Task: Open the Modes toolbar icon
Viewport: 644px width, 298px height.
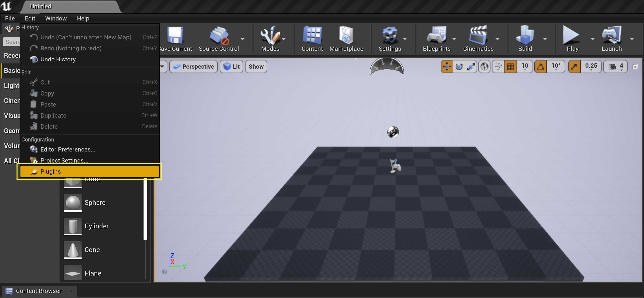Action: click(x=270, y=39)
